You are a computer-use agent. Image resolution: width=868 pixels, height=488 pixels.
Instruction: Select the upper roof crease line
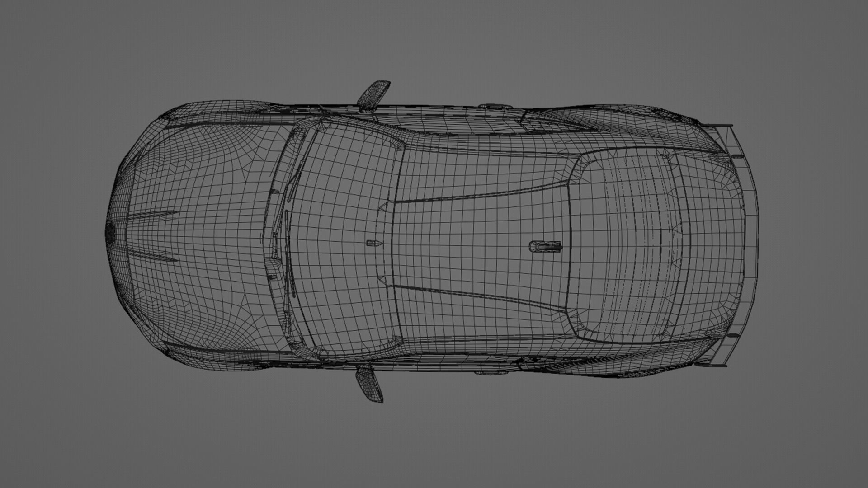[479, 194]
